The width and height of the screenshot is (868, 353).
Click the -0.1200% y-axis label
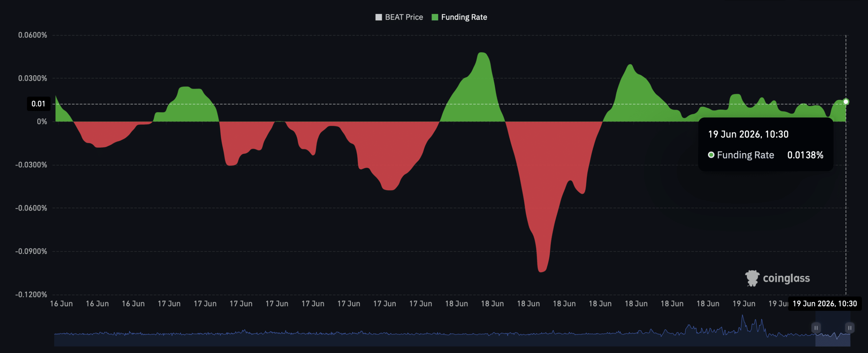31,295
